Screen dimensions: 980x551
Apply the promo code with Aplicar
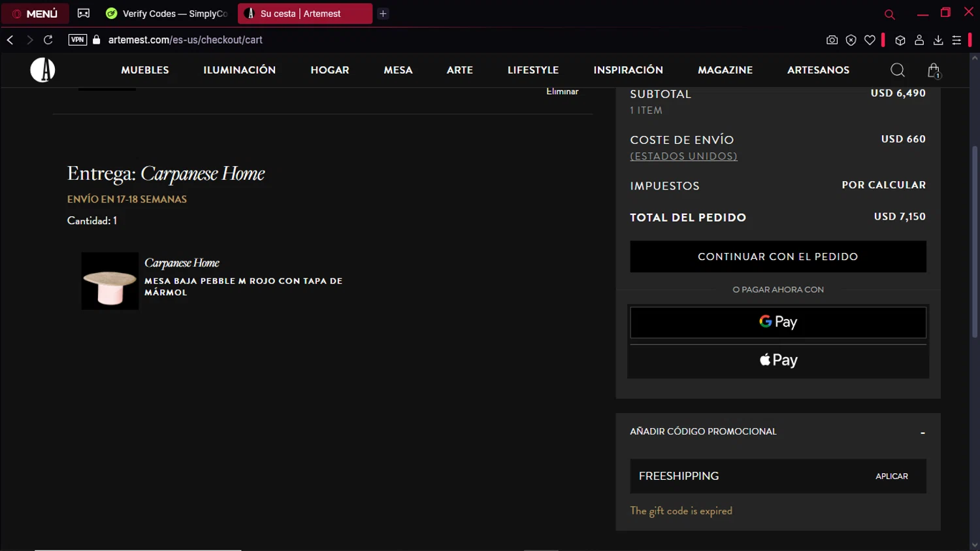coord(892,476)
